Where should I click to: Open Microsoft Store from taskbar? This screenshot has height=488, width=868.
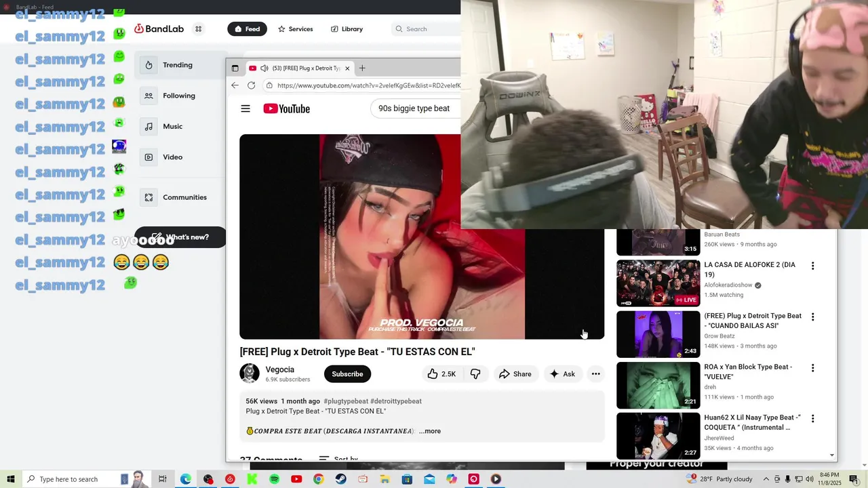(x=407, y=479)
